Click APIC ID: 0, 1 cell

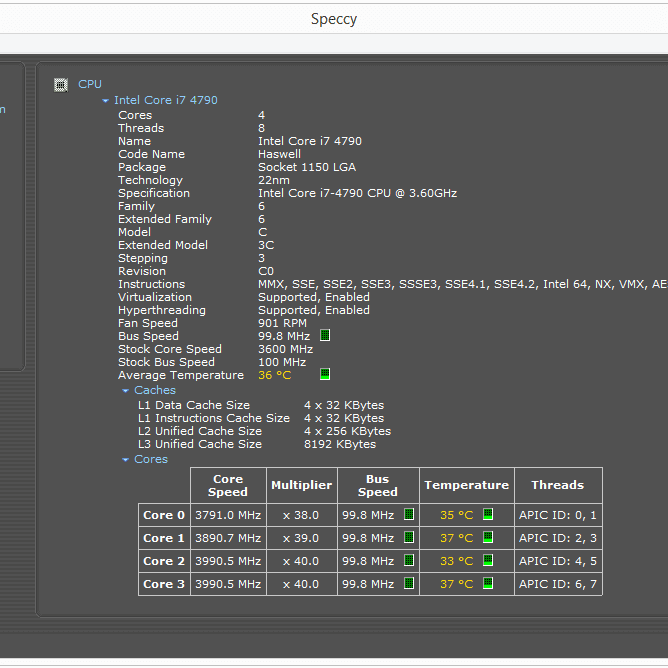(x=558, y=515)
